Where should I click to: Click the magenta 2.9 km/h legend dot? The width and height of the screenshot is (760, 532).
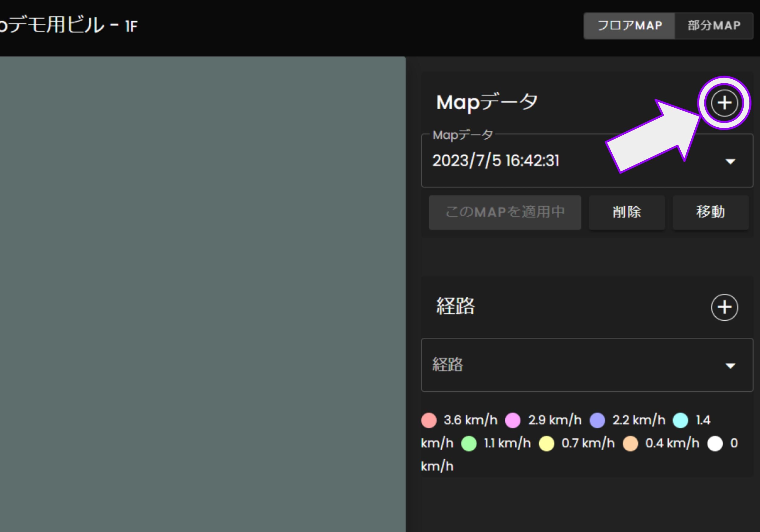(x=513, y=420)
